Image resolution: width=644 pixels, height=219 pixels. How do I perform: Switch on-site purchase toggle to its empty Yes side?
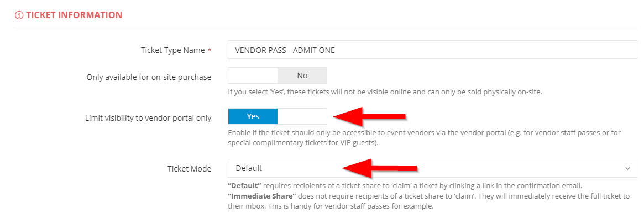253,76
